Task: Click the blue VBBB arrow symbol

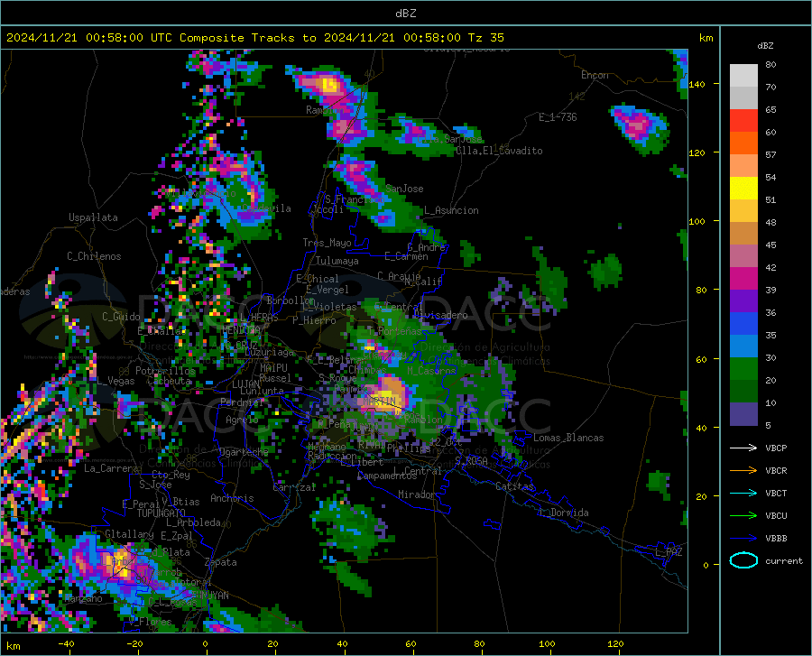Action: pyautogui.click(x=743, y=539)
